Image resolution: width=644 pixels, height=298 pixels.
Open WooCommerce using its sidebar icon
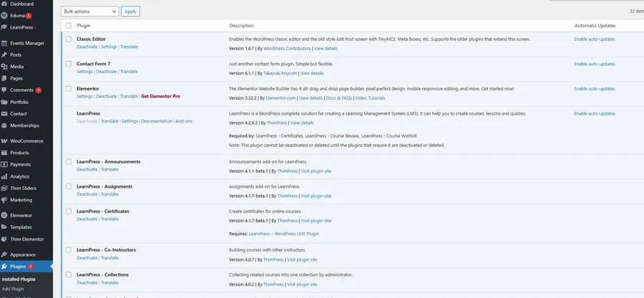[x=5, y=140]
